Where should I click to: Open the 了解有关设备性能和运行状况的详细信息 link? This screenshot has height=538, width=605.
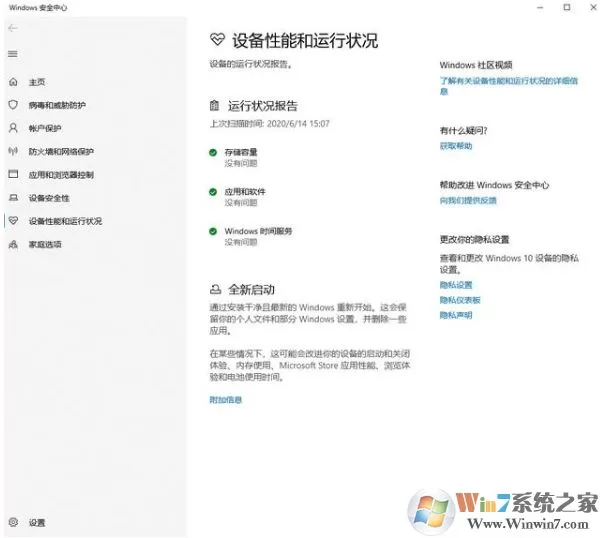(x=509, y=86)
